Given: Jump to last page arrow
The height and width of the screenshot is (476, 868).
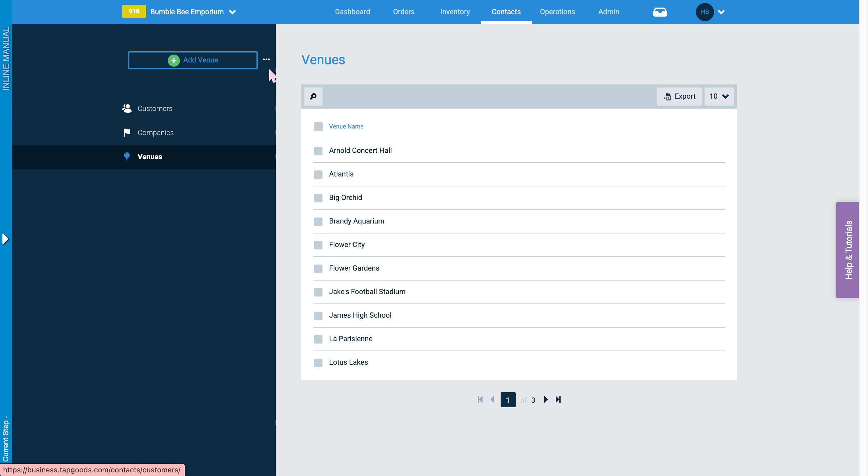Looking at the screenshot, I should click(x=558, y=399).
